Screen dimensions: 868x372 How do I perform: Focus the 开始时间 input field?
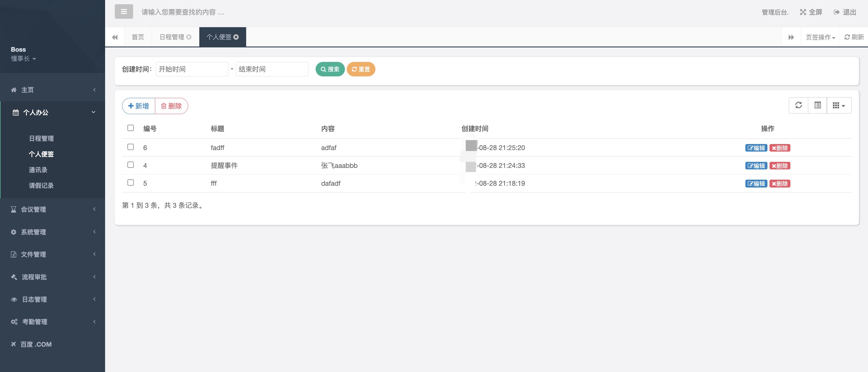[192, 69]
